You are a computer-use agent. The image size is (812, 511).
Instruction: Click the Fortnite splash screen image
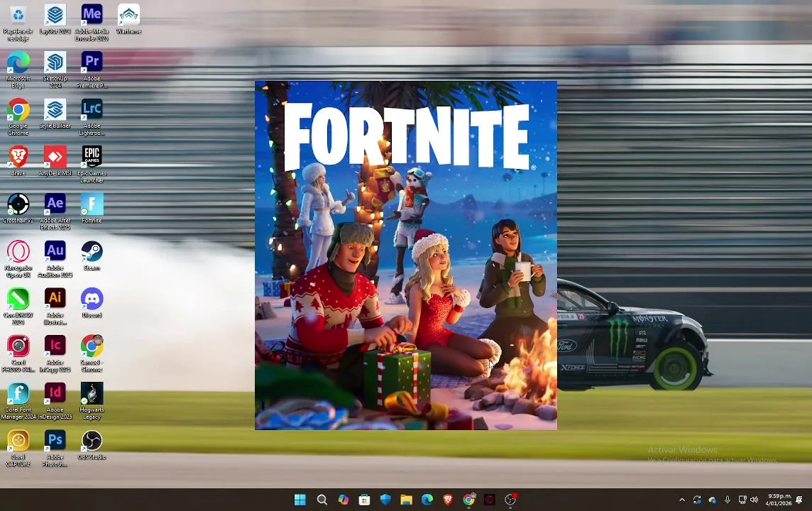pos(406,255)
